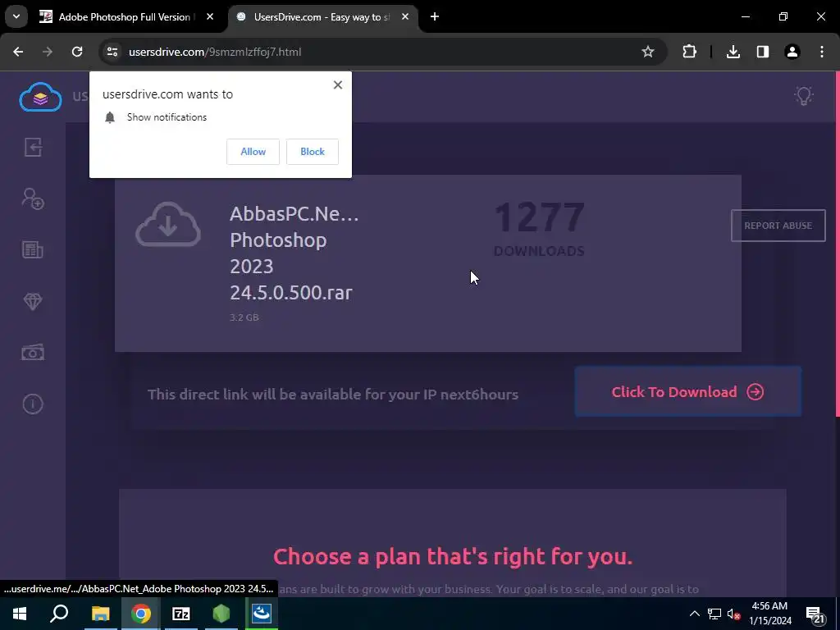
Task: Click the Chrome taskbar icon
Action: click(x=141, y=614)
